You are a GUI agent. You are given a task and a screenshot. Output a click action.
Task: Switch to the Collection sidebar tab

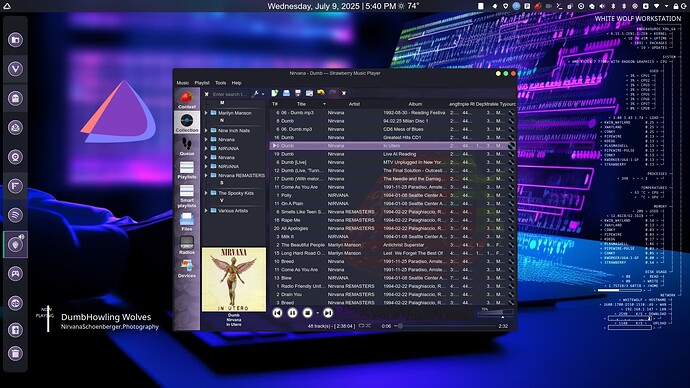click(x=187, y=122)
